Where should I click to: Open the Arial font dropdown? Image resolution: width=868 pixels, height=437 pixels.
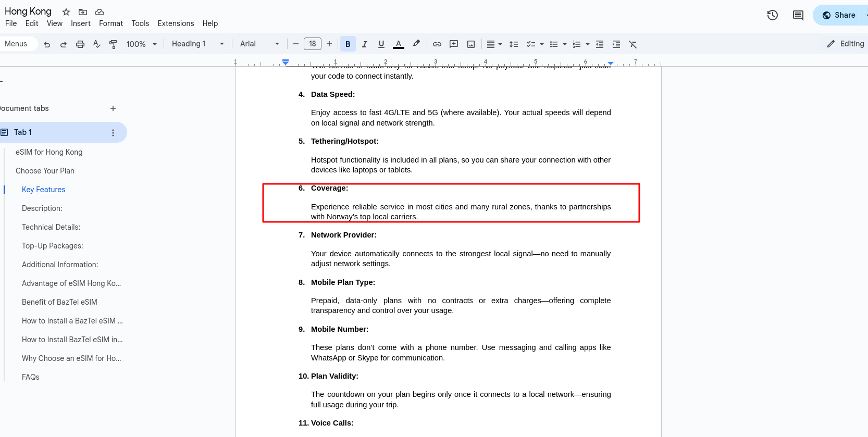259,44
